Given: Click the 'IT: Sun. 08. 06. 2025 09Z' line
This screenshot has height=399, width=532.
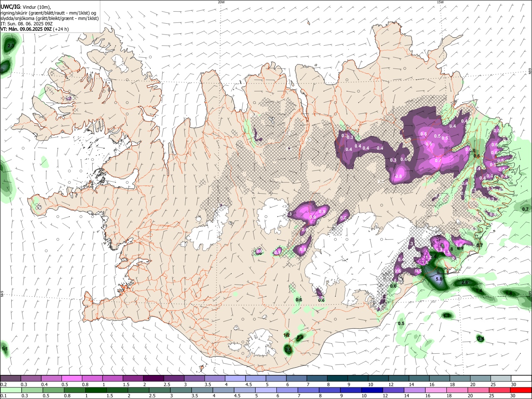Looking at the screenshot, I should [x=26, y=24].
